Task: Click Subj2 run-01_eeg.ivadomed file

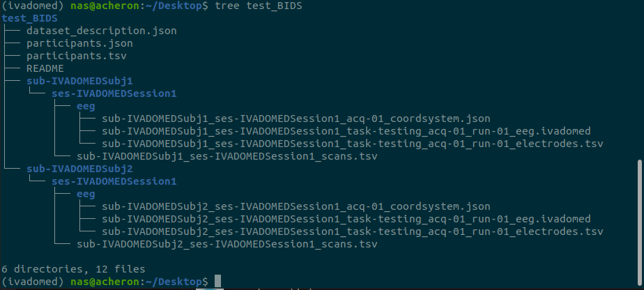Action: coord(346,219)
